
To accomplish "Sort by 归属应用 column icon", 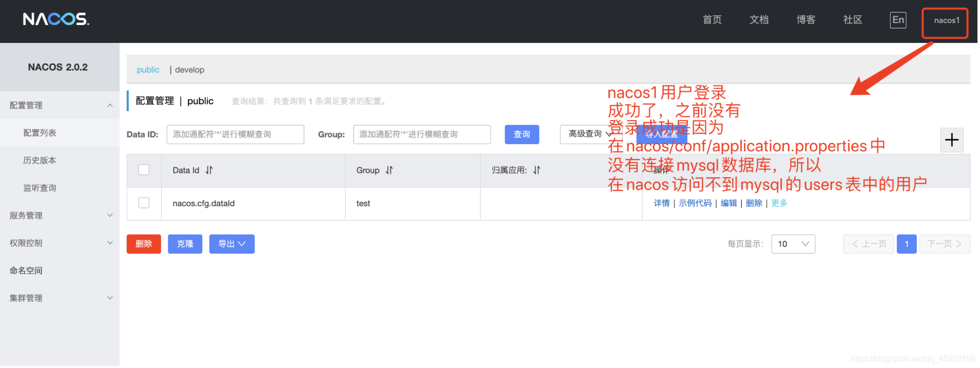I will pos(536,170).
